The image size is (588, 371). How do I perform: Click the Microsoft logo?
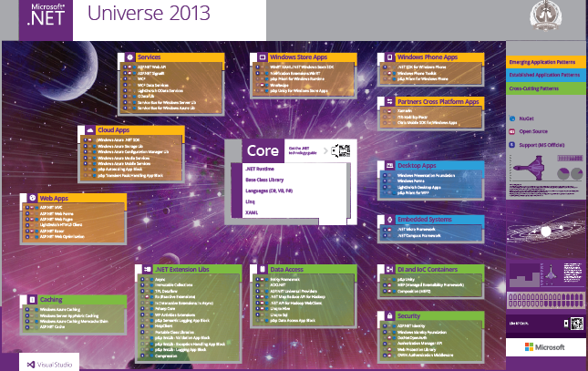pos(544,347)
